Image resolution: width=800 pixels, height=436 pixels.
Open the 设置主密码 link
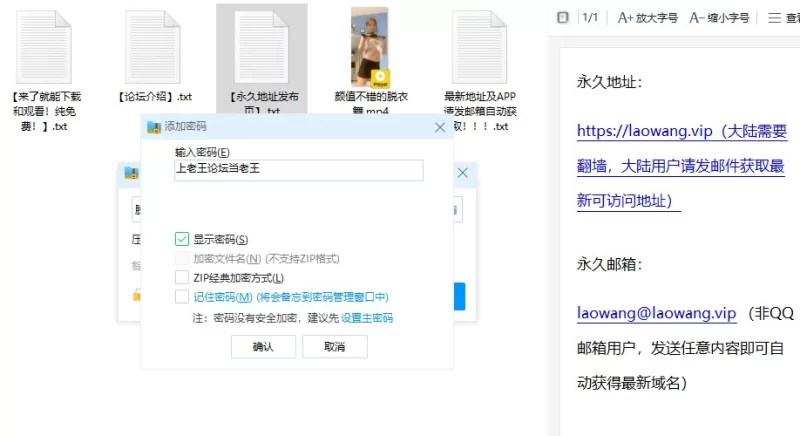tap(367, 318)
